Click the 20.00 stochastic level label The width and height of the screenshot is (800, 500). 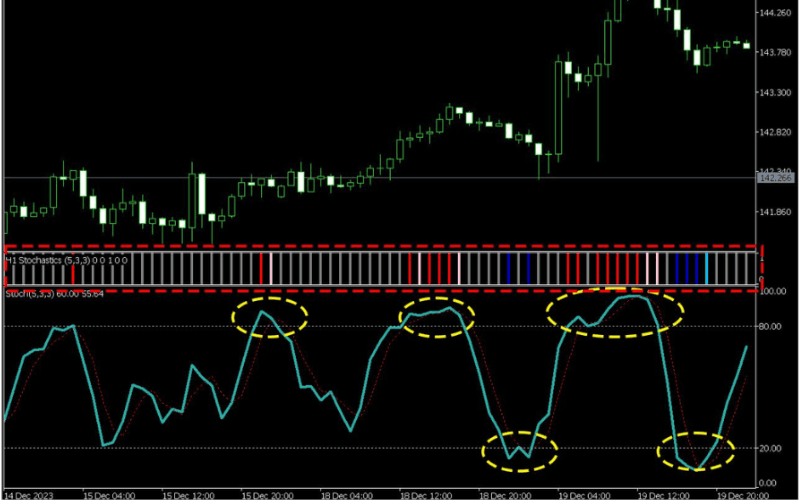coord(771,448)
